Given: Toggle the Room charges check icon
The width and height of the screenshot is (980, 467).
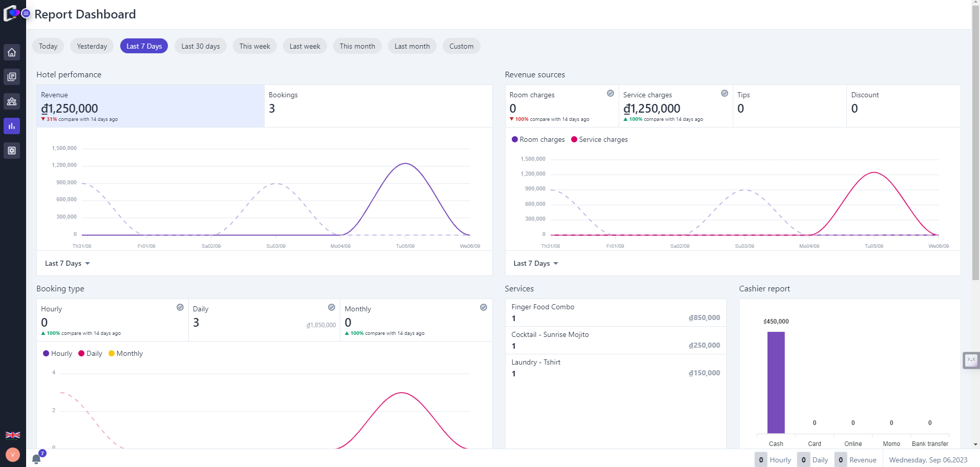Looking at the screenshot, I should [x=611, y=93].
